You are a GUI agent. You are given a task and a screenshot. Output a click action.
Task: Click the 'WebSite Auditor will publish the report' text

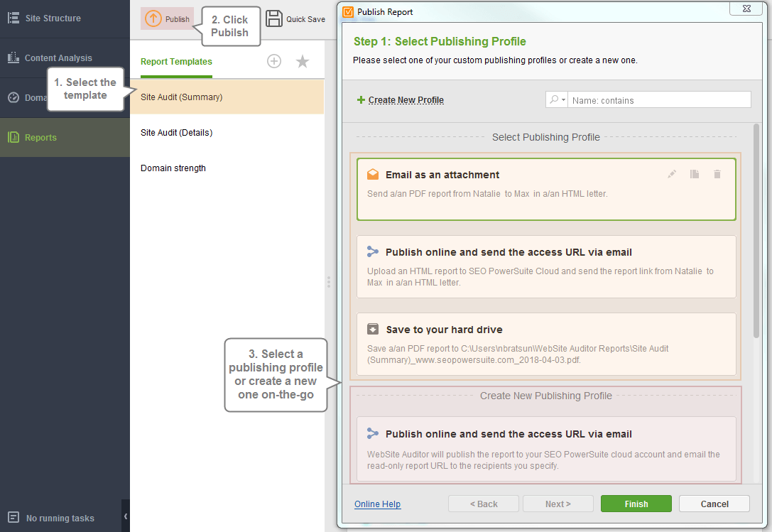543,460
